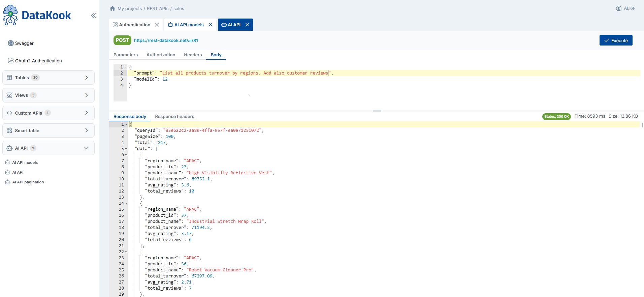644x297 pixels.
Task: Click robot icon next to AI API pagination
Action: (7, 182)
